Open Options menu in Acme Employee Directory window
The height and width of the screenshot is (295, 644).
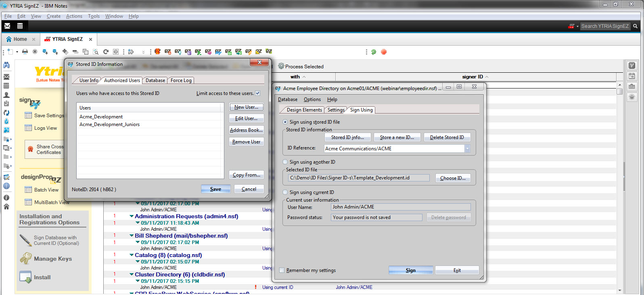point(312,99)
